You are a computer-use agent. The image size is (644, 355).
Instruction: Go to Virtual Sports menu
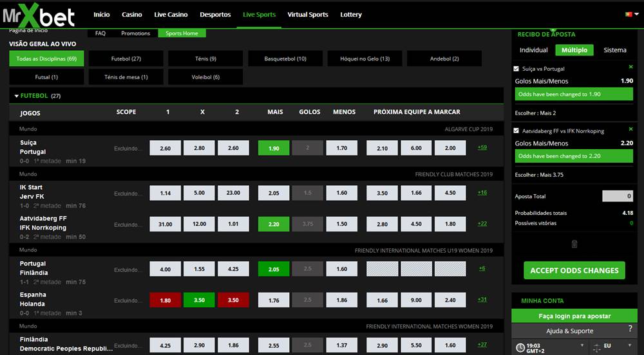click(307, 14)
